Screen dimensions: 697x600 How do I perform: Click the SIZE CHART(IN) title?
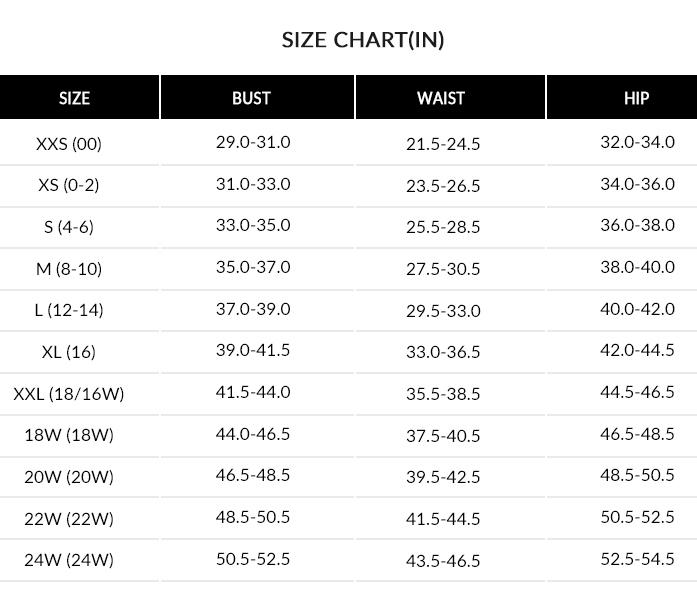coord(363,40)
